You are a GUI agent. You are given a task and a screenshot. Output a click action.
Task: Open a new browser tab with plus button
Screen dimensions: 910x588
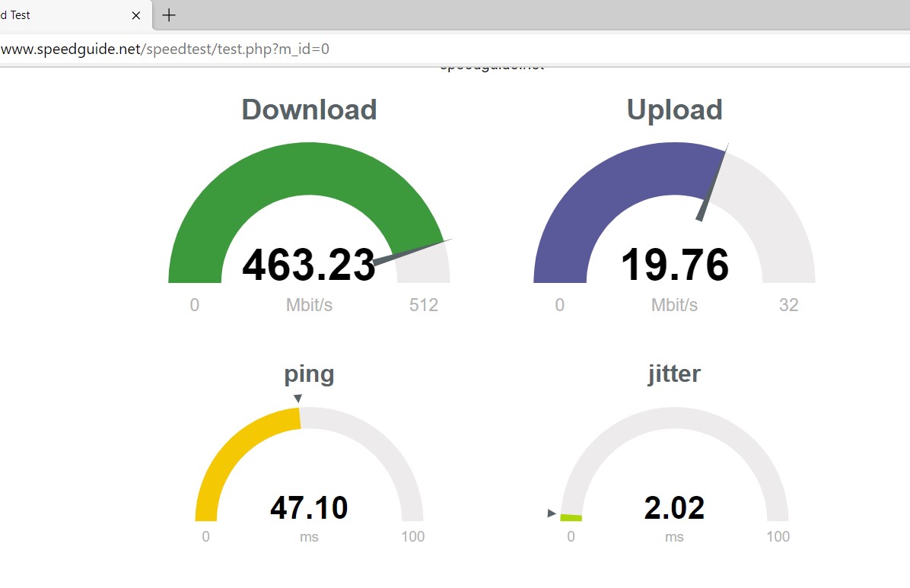[x=169, y=15]
